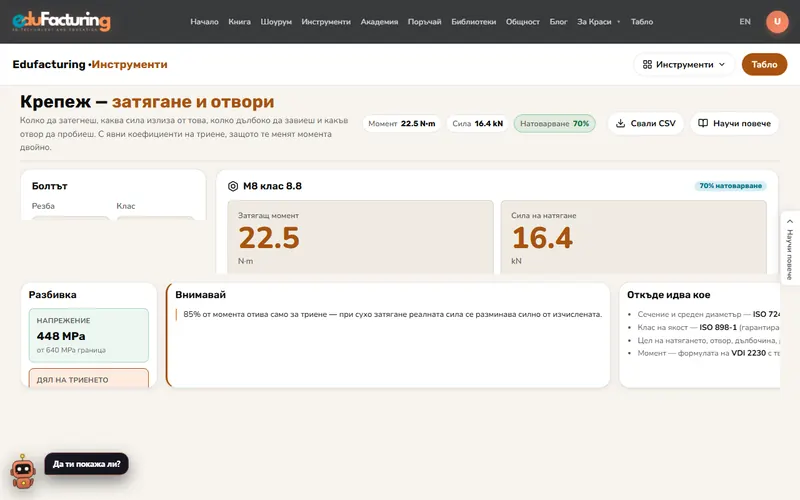Click the Разбивка heading
This screenshot has width=800, height=500.
53,295
